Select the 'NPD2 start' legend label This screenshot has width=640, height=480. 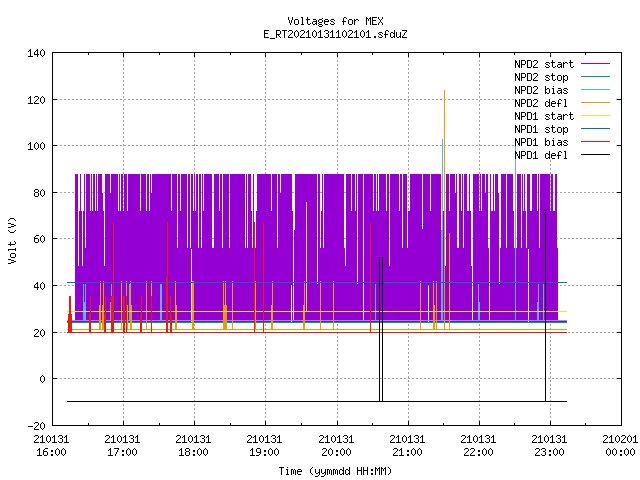coord(544,64)
